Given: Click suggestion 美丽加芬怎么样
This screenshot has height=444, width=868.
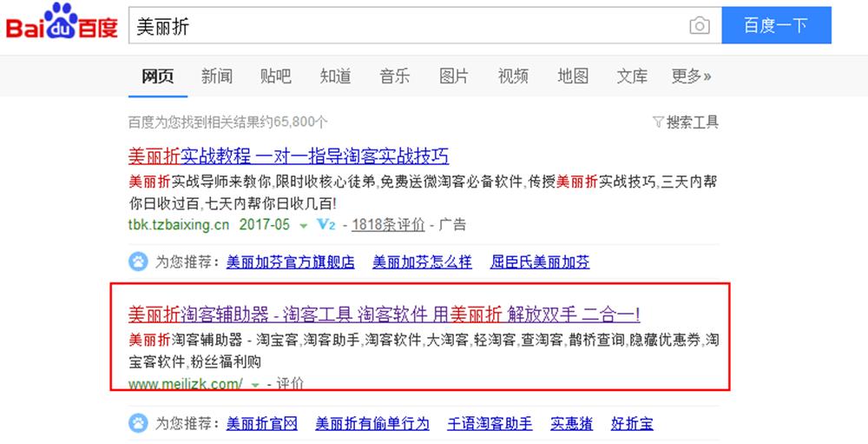Looking at the screenshot, I should click(423, 262).
